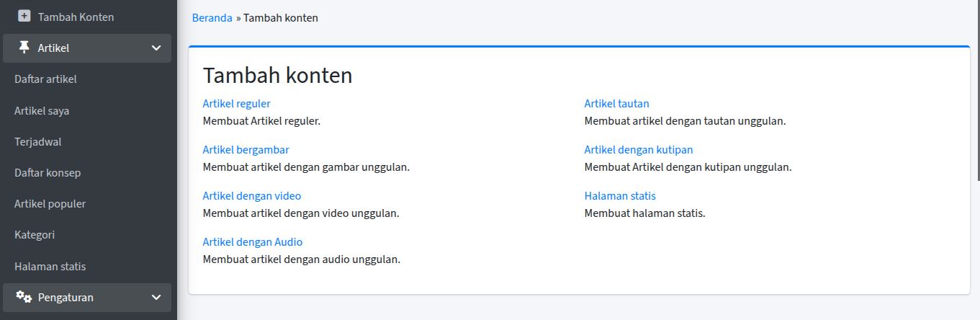Open the Halaman statis content link
This screenshot has width=980, height=320.
(x=620, y=196)
